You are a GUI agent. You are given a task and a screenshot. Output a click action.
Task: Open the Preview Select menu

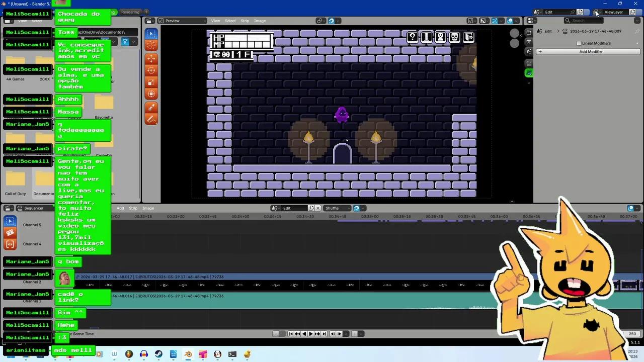(230, 21)
